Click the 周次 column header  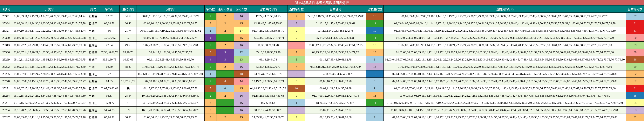click(93, 9)
